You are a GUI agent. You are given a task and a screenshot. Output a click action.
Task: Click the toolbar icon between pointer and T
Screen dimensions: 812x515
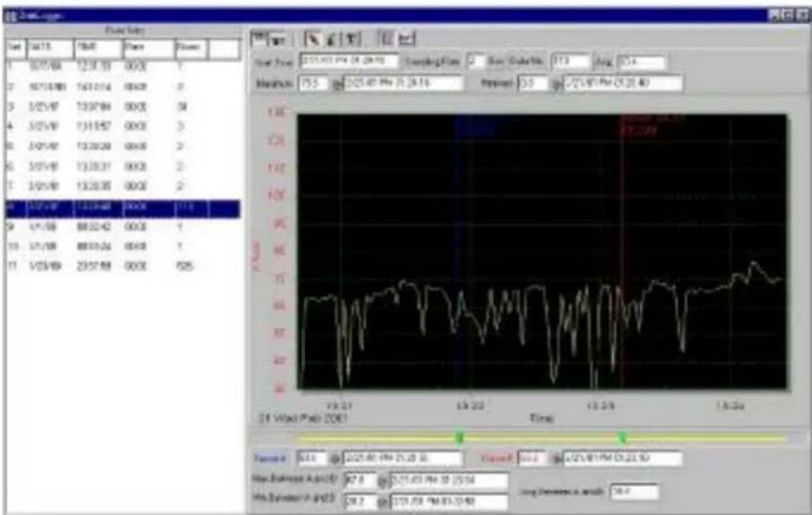[x=332, y=39]
